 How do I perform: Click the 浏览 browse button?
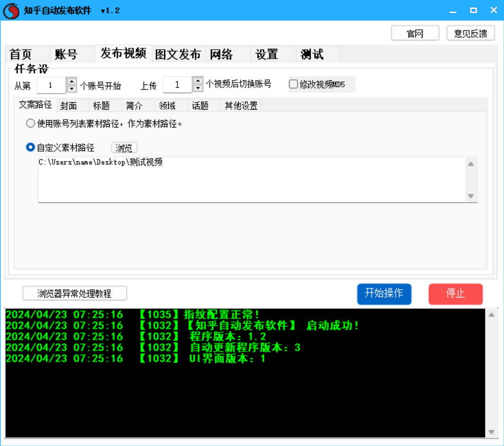click(124, 148)
